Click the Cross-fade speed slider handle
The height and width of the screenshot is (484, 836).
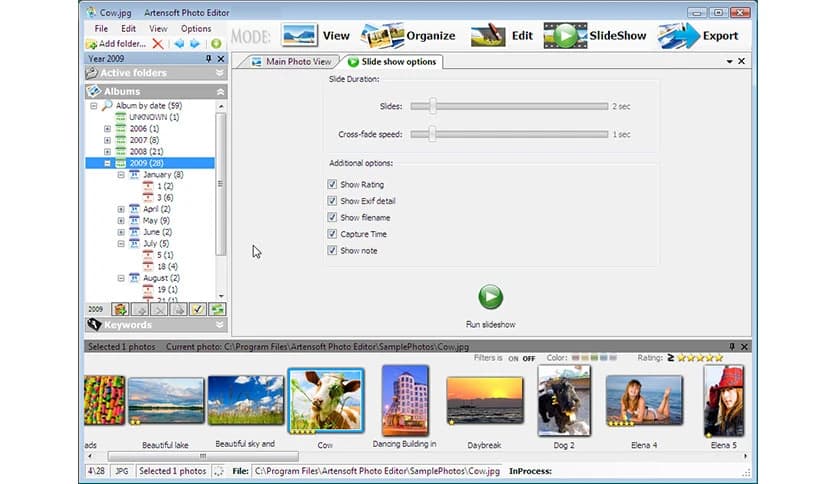(x=432, y=134)
